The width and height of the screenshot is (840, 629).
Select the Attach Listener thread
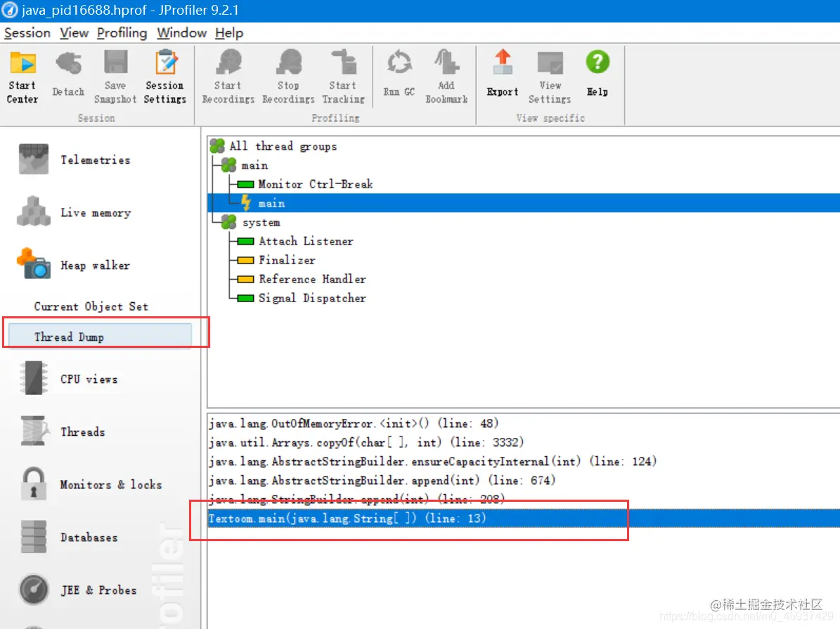point(295,241)
